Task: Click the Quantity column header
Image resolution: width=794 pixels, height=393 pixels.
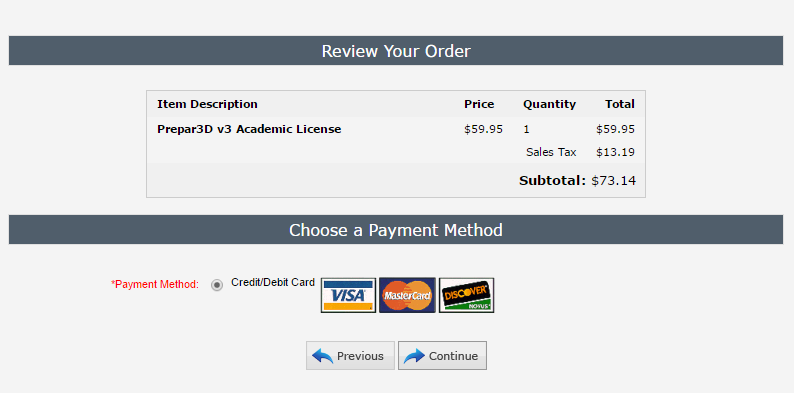Action: 549,104
